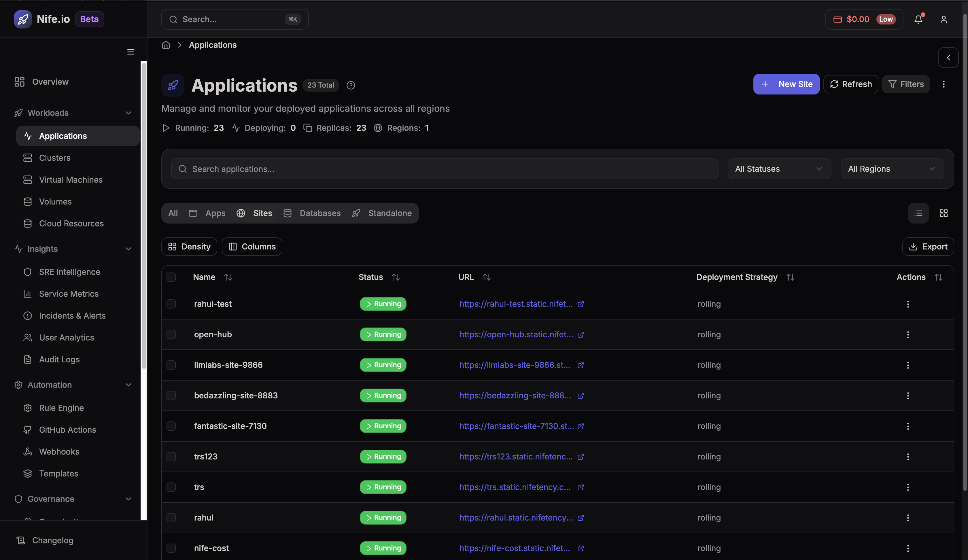Open the user account icon top right
Screen dimensions: 968x560
(x=944, y=19)
